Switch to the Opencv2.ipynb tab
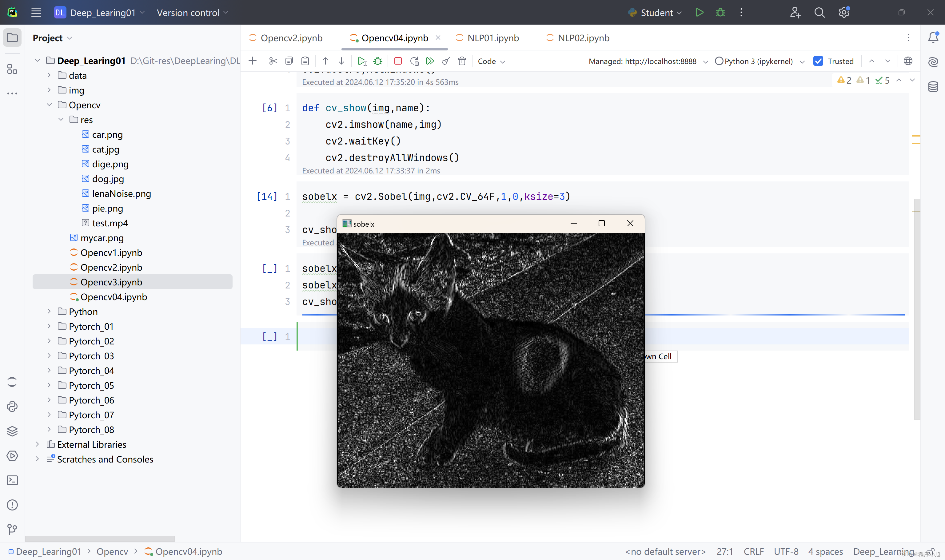 coord(286,38)
